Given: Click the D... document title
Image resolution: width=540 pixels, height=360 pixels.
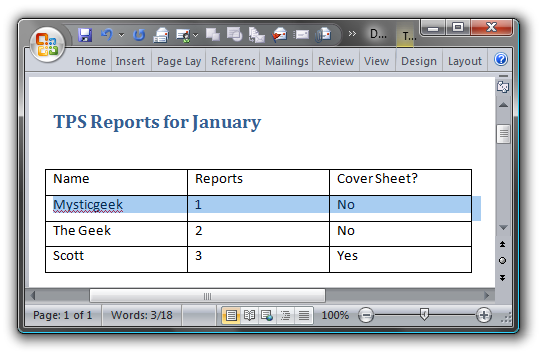Looking at the screenshot, I should pyautogui.click(x=378, y=34).
